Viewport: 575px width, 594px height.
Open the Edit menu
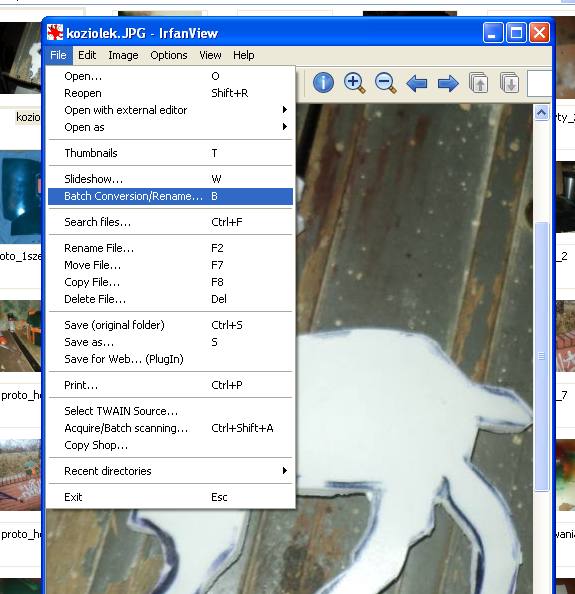pos(87,55)
